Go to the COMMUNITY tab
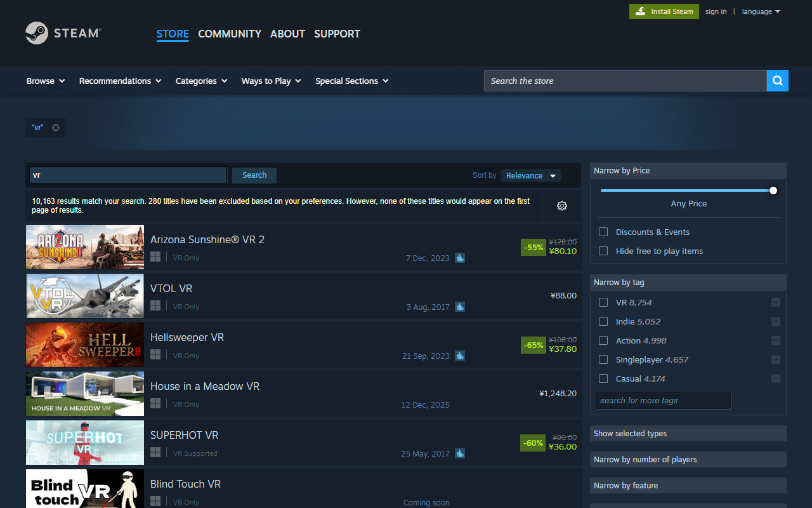Viewport: 812px width, 508px height. (230, 34)
